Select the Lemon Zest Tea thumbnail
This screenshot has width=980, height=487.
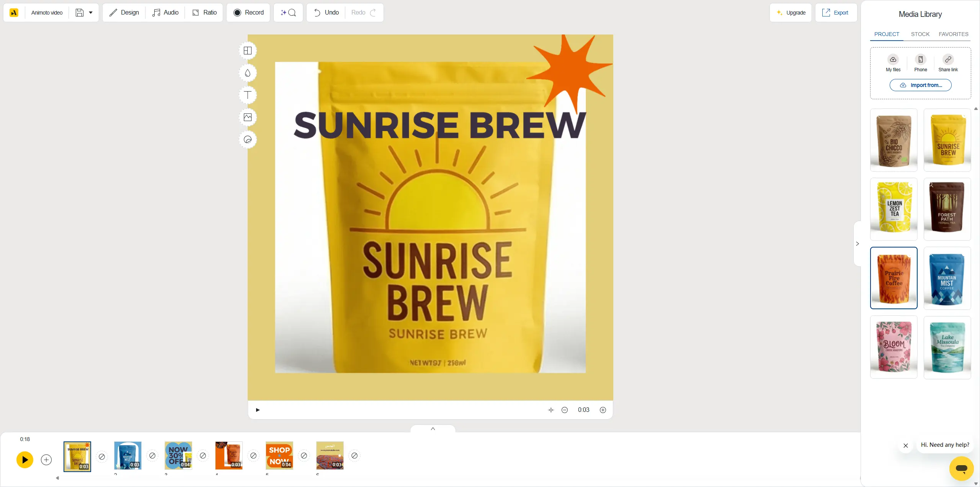coord(894,209)
